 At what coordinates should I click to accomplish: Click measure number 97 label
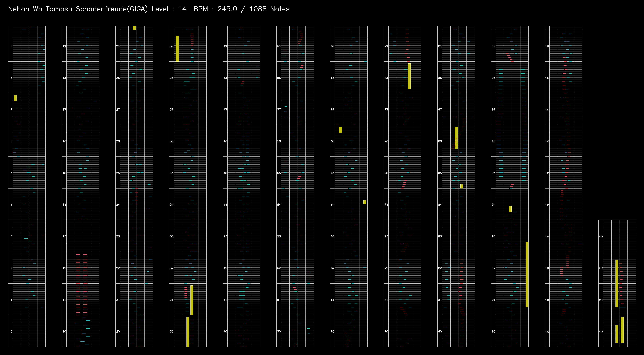tap(494, 109)
